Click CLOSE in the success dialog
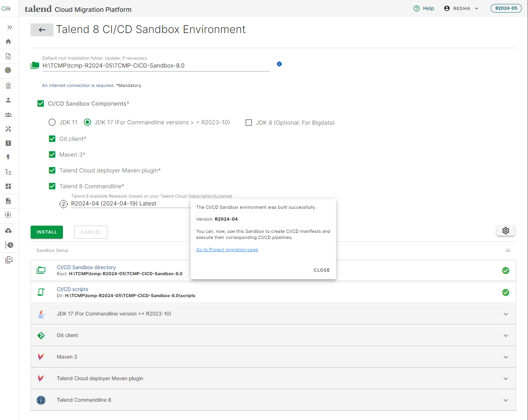 [322, 270]
